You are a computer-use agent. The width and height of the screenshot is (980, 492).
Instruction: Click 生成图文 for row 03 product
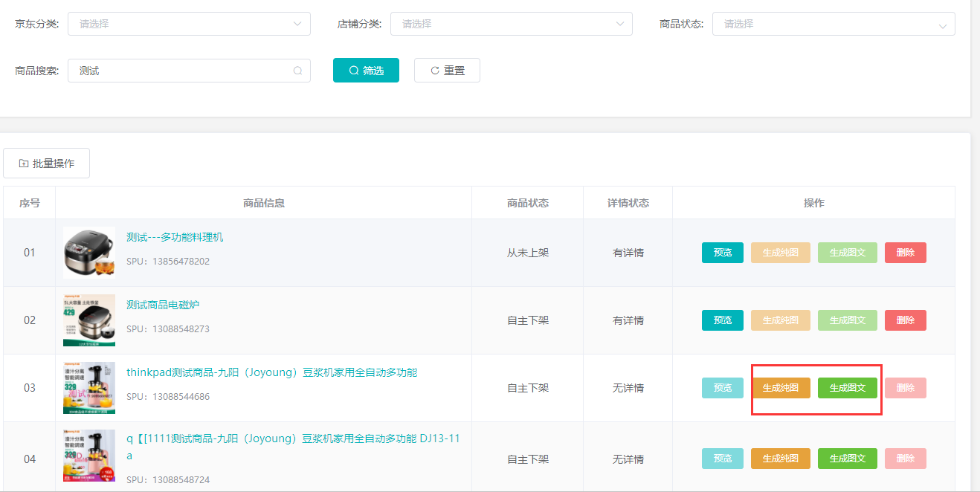coord(847,388)
